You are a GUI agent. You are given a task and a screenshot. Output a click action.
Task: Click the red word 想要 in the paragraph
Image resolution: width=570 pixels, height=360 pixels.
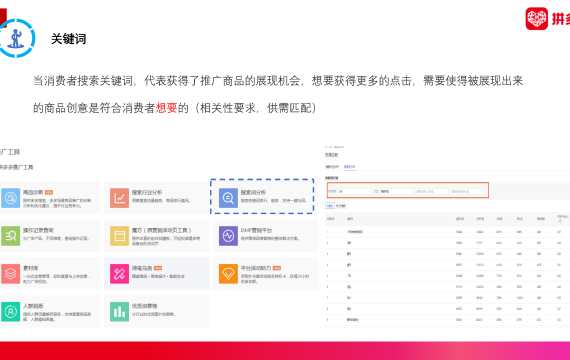(x=166, y=108)
